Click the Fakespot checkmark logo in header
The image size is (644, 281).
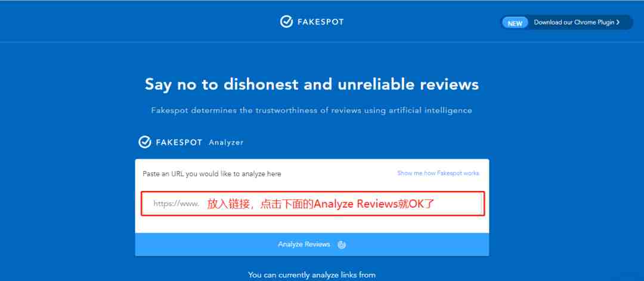point(286,21)
